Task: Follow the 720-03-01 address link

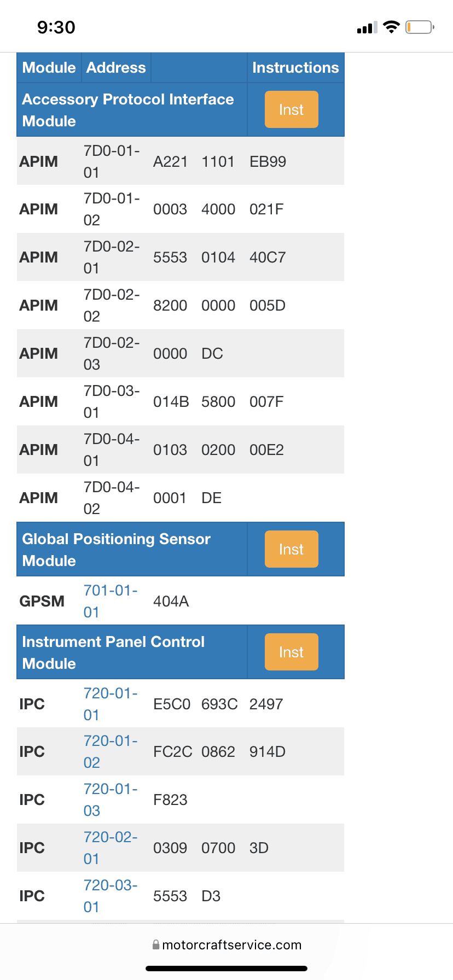Action: pyautogui.click(x=111, y=896)
